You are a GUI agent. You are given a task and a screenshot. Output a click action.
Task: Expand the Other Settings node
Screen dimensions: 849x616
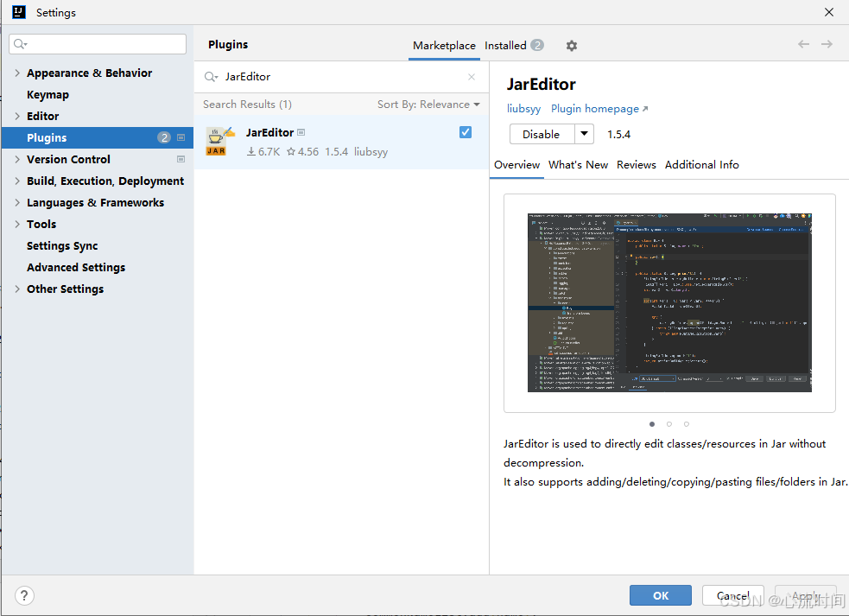pyautogui.click(x=16, y=289)
